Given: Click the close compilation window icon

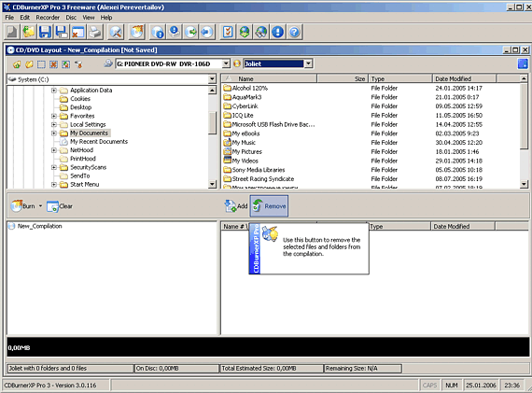Looking at the screenshot, I should pos(78,32).
